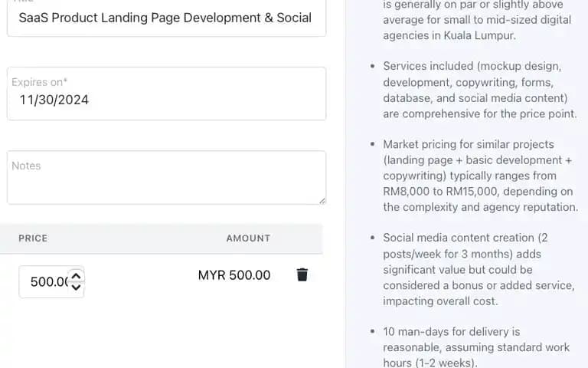Image resolution: width=588 pixels, height=368 pixels.
Task: Select the 10 man-days for delivery paragraph
Action: click(x=476, y=347)
